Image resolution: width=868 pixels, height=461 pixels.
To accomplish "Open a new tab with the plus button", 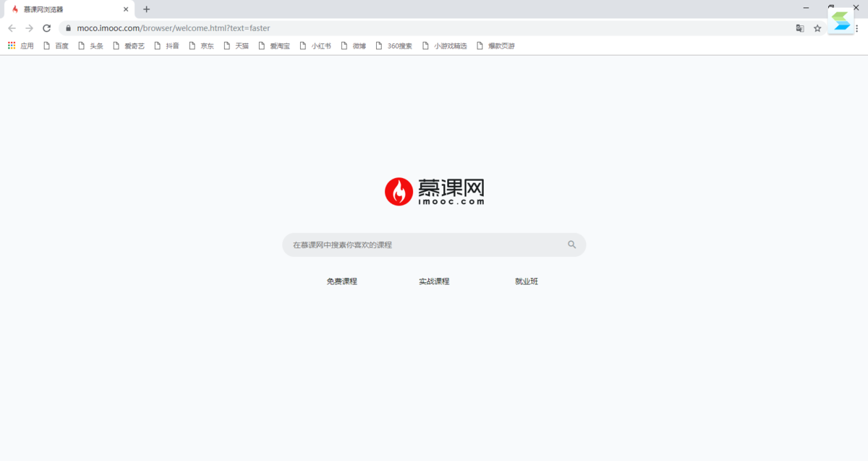I will 146,9.
